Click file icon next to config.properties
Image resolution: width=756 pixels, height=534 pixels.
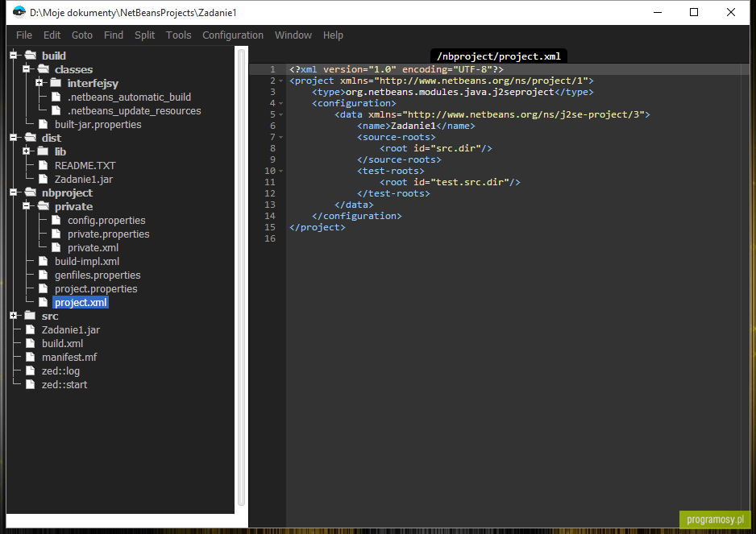56,220
